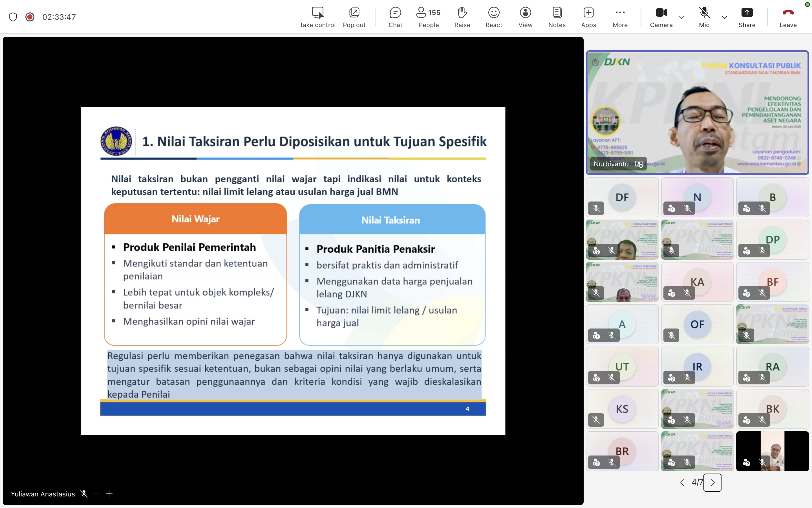The image size is (812, 508).
Task: Raise your hand
Action: tap(462, 17)
